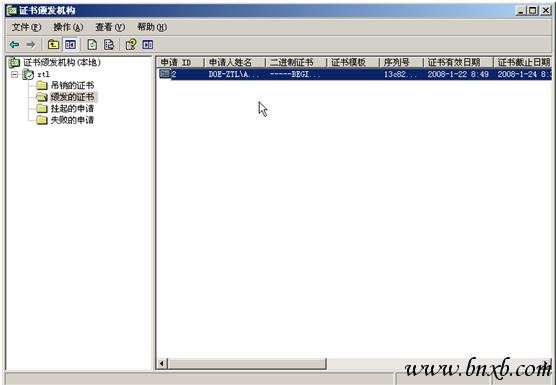This screenshot has width=556, height=385.
Task: Sort by the 申请 ID column header
Action: 180,62
